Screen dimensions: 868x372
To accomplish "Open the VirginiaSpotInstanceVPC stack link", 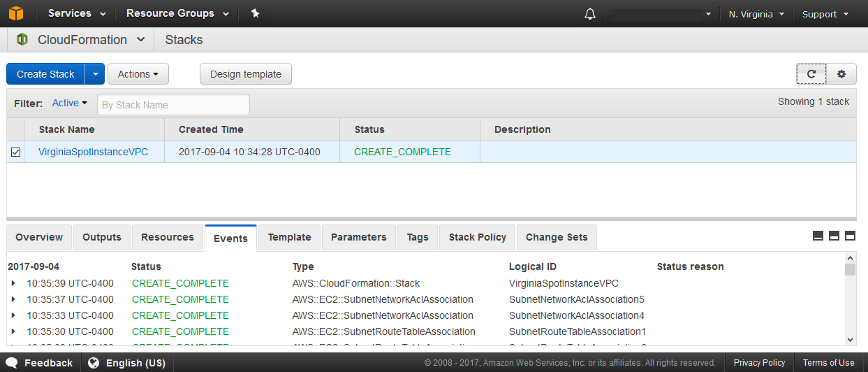I will click(93, 152).
